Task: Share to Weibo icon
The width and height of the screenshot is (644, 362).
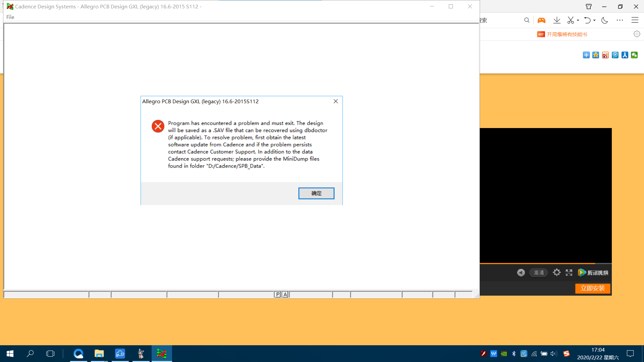Action: pos(605,55)
